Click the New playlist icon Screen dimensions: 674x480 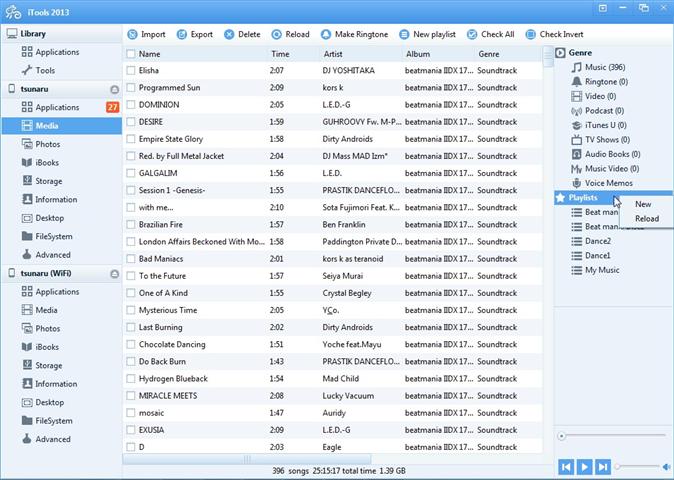[404, 34]
